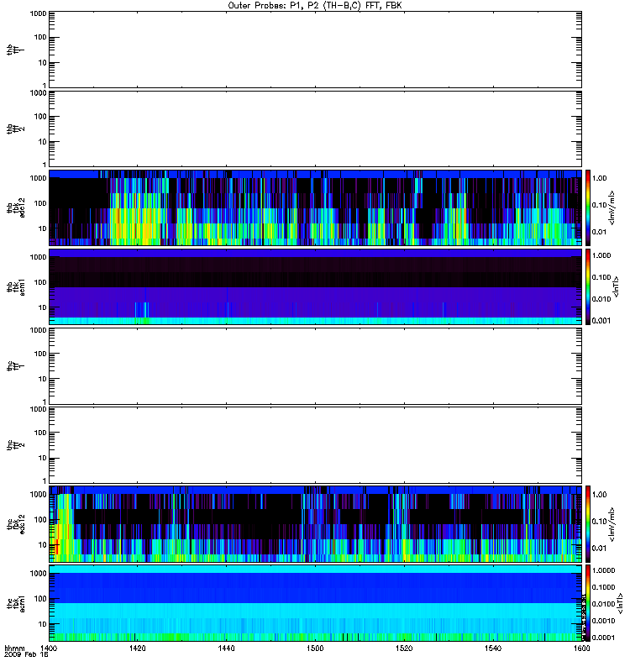Click the thb fbk edc12 spectrogram panel
The image size is (630, 672).
pos(315,207)
